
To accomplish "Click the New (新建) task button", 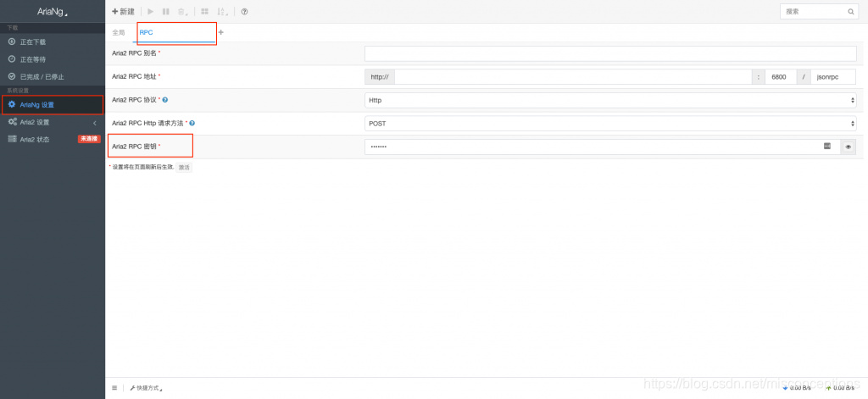I will tap(123, 12).
